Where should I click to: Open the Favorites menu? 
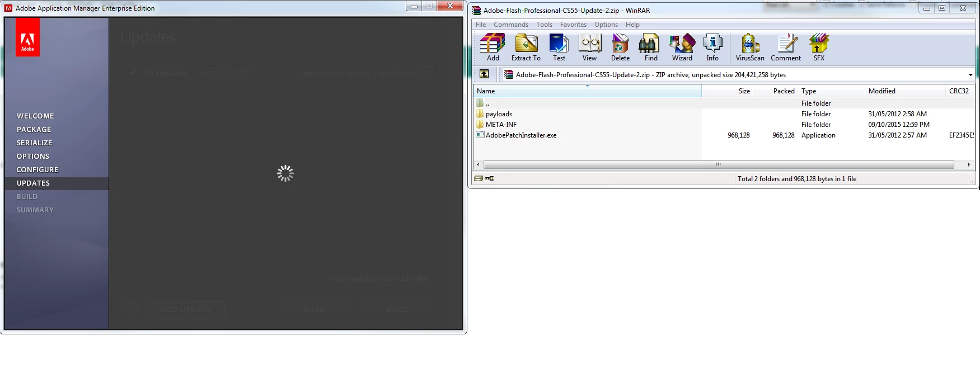tap(573, 25)
